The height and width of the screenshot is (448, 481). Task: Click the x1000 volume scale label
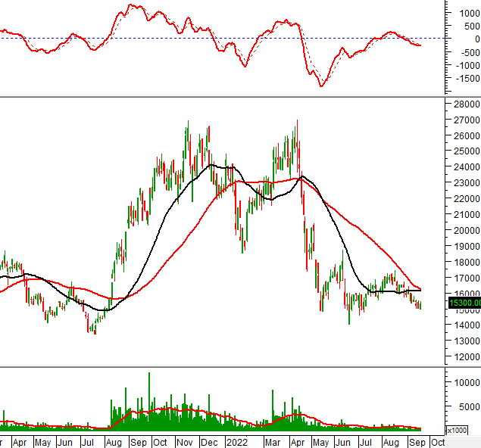coord(457,431)
